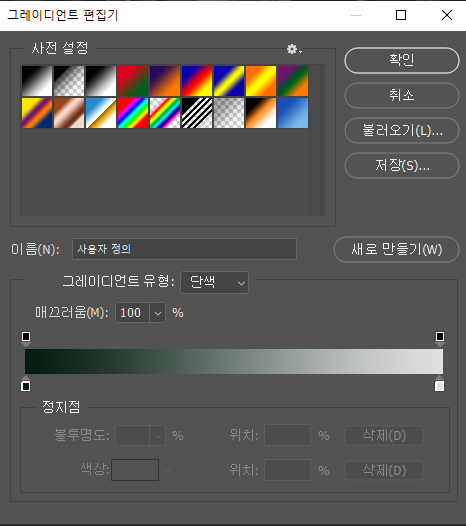Click the 이름(N) field with 사용자 정의
This screenshot has width=466, height=526.
pyautogui.click(x=184, y=249)
